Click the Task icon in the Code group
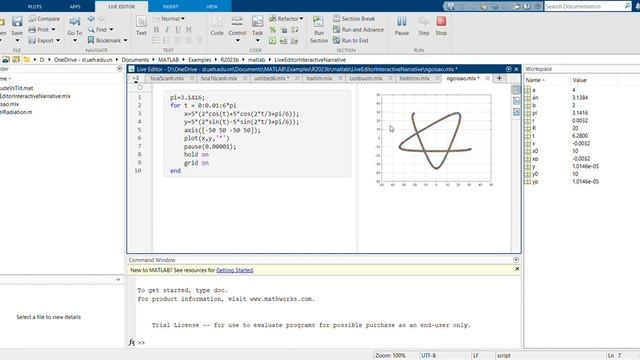Viewport: 640px width, 360px height. (x=258, y=22)
